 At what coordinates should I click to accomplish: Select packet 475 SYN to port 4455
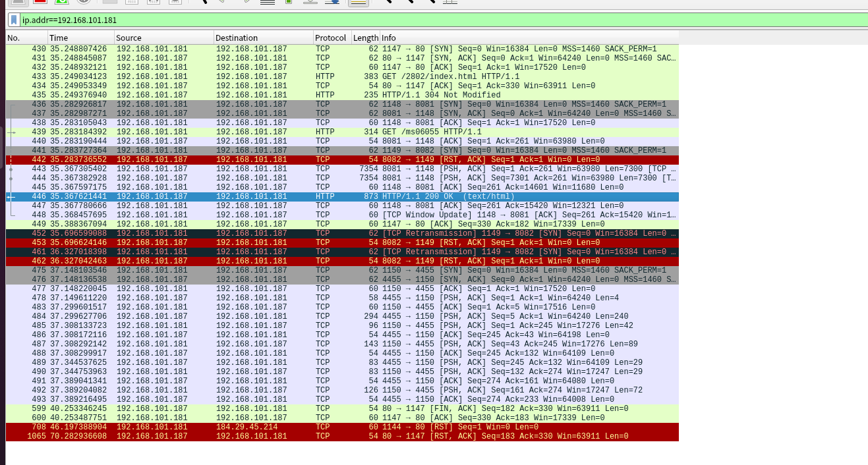pos(342,270)
